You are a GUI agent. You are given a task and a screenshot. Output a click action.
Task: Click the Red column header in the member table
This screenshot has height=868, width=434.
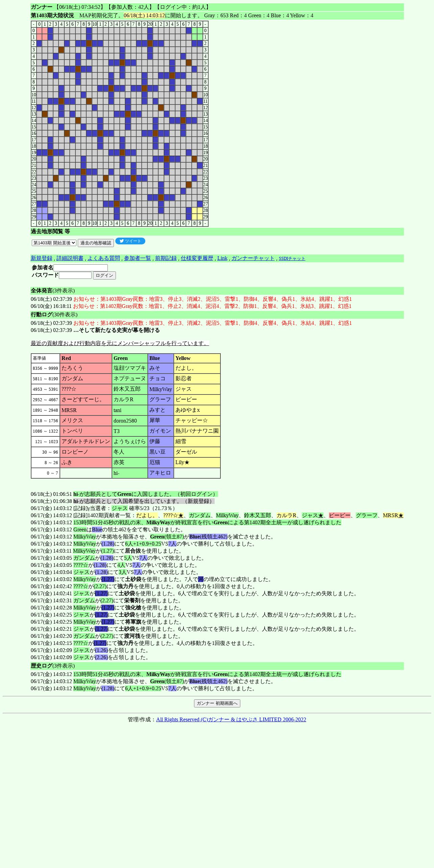coord(86,358)
